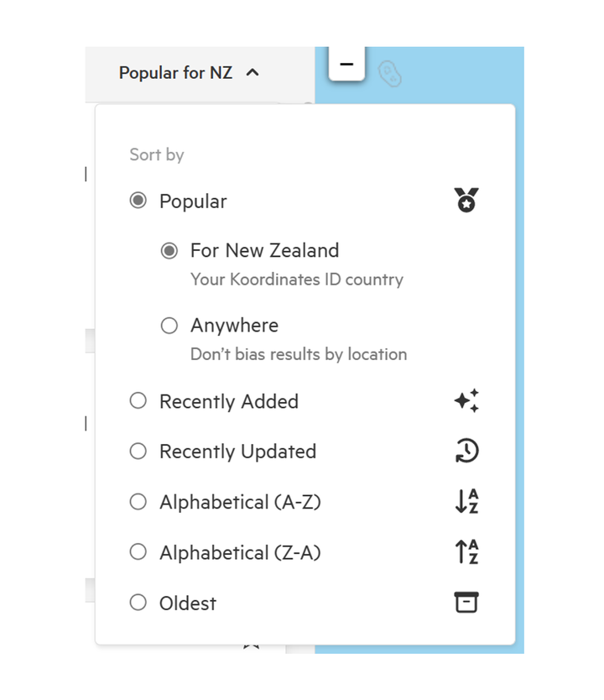This screenshot has height=700, width=604.
Task: Click the Popular medal icon
Action: coord(466,200)
